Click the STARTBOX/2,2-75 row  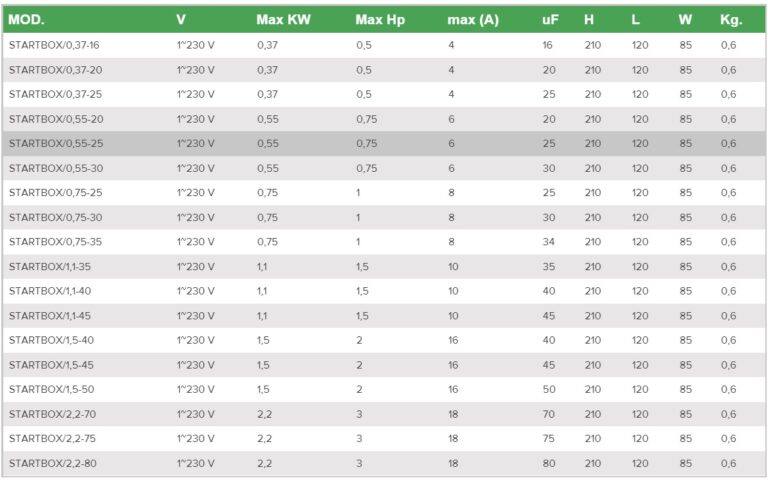tap(384, 439)
